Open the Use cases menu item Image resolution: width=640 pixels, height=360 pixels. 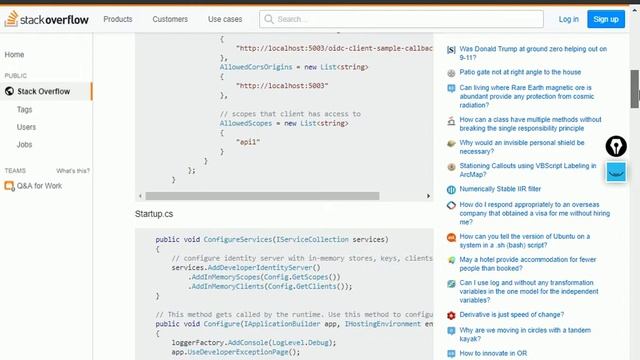click(225, 19)
